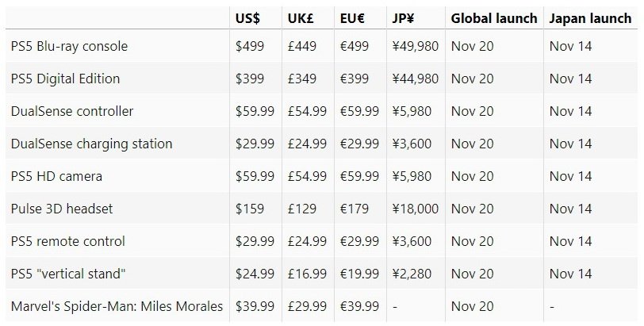The image size is (644, 326).
Task: Select the Global launch column header
Action: 493,17
